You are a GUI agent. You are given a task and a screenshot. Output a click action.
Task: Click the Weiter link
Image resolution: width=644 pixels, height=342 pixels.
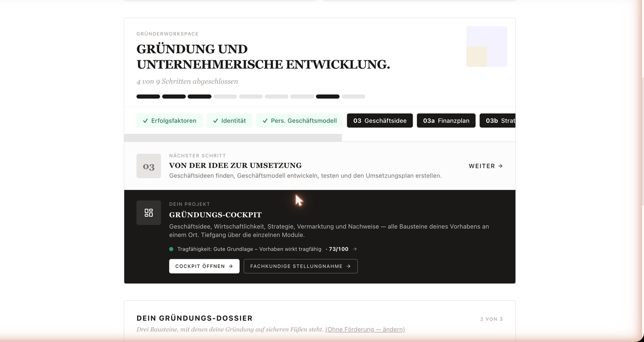pyautogui.click(x=486, y=166)
